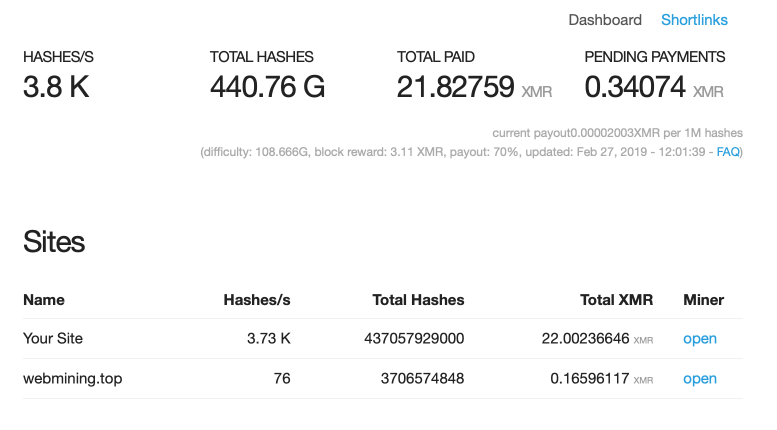Open miner for Your Site
The image size is (777, 430).
tap(700, 338)
